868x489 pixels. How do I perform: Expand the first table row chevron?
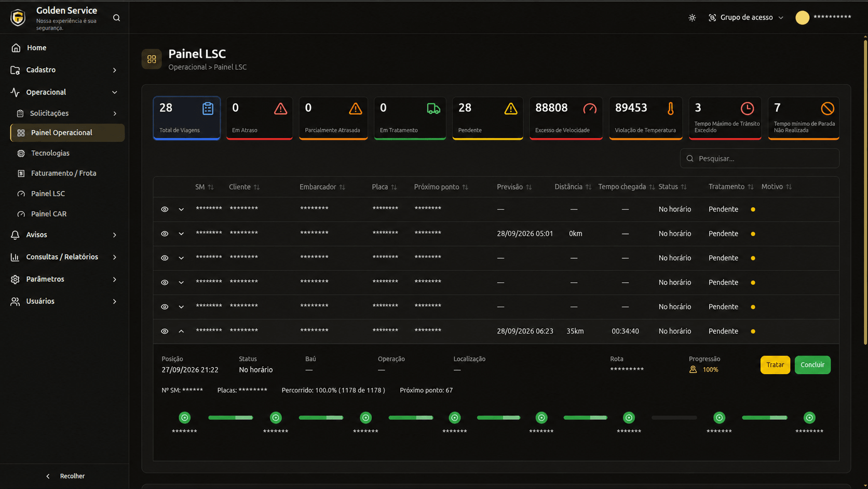click(x=181, y=209)
